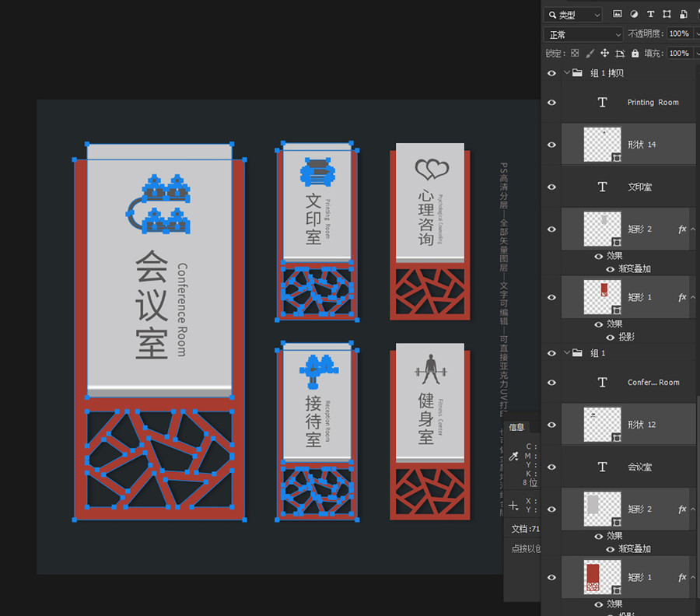Select the 形状 14 layer name
Viewport: 700px width, 616px height.
coord(642,145)
